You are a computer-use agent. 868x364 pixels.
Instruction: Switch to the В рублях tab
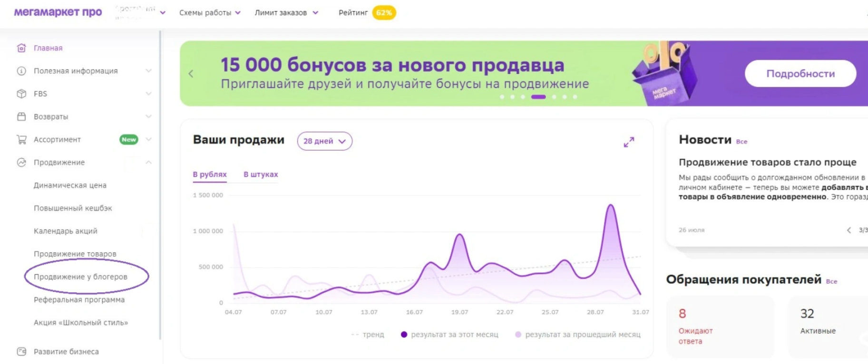(210, 174)
